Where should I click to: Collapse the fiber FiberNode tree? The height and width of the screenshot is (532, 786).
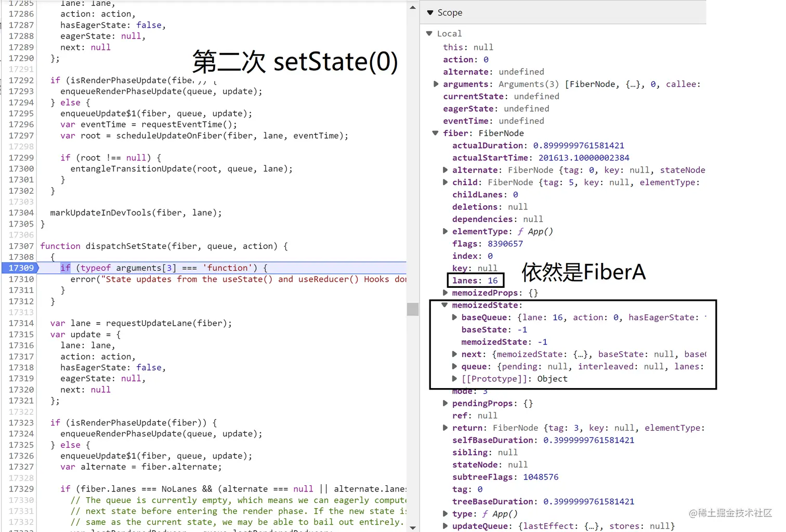click(435, 133)
